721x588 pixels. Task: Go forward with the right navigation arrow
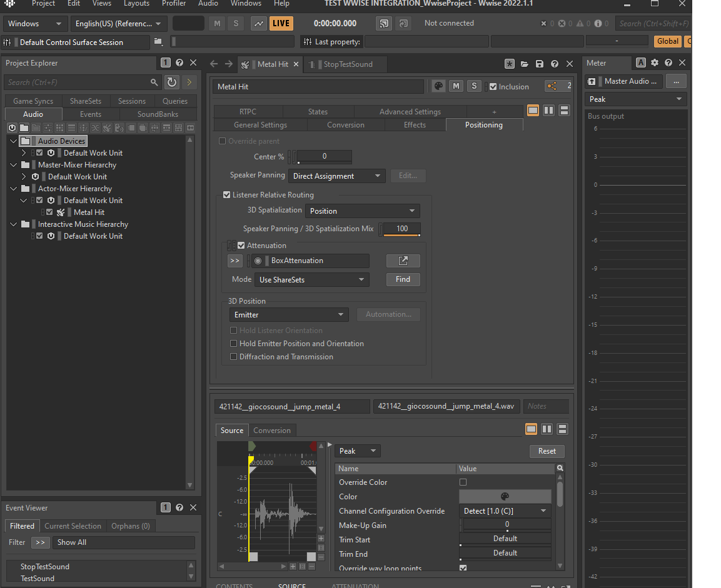[x=228, y=64]
